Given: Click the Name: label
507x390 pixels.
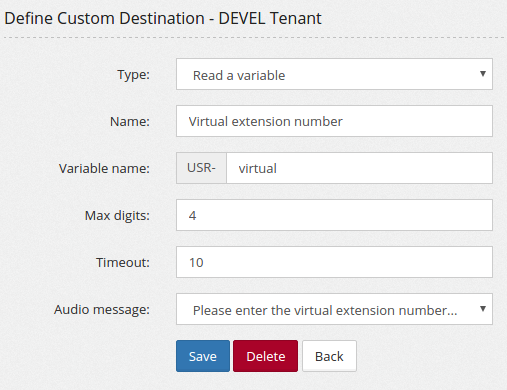Looking at the screenshot, I should click(x=130, y=121).
